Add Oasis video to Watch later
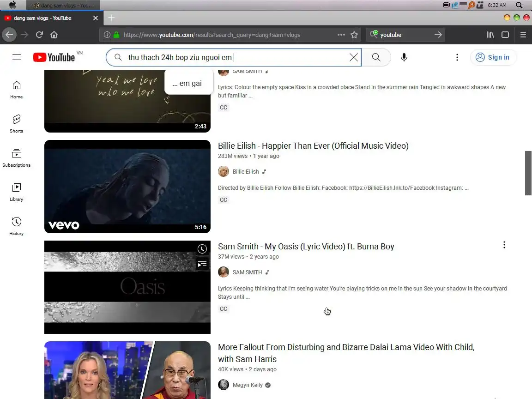 [x=202, y=249]
